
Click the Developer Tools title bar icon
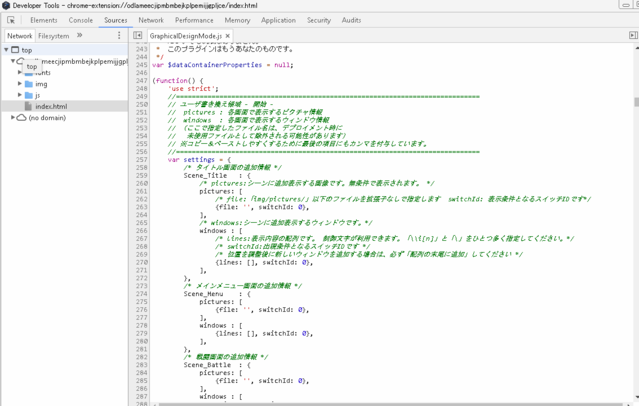[6, 5]
